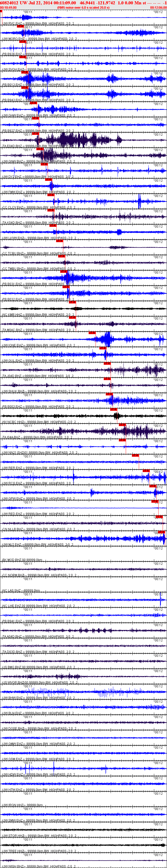Viewport: 167px width, 868px height.
Task: Click the start time 00:10:49.00
Action: pos(8,7)
